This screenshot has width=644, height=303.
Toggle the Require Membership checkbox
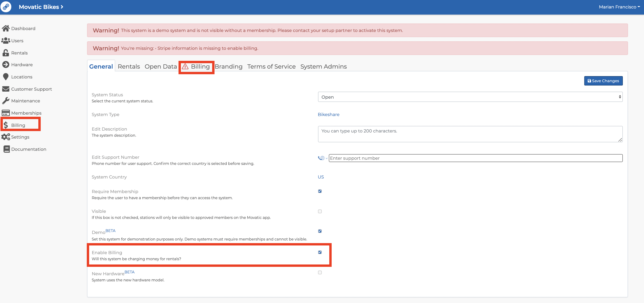coord(320,191)
